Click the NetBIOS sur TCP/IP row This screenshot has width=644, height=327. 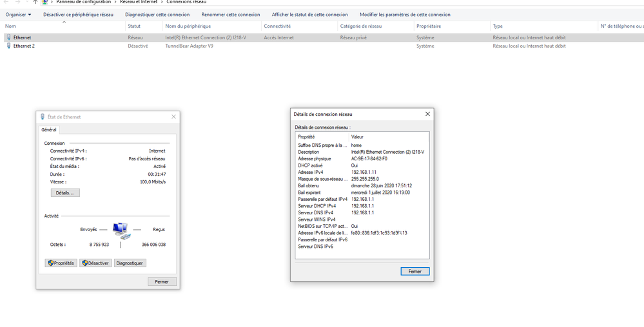(x=362, y=226)
